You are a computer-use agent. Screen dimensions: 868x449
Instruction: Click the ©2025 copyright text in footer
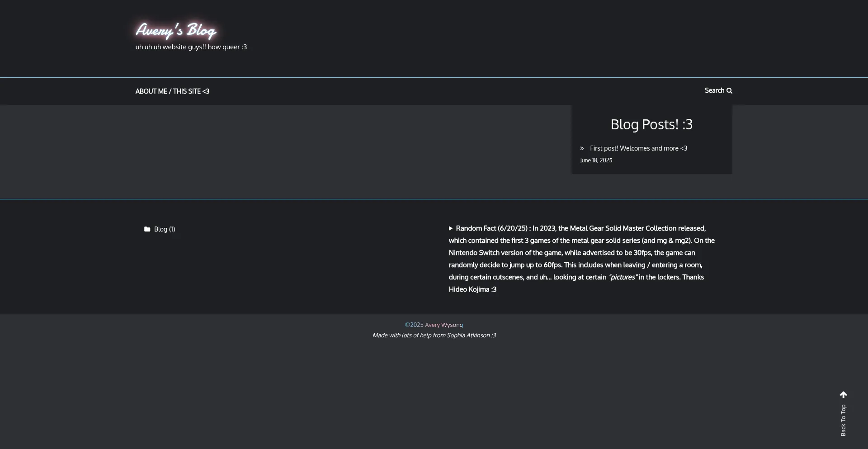[x=414, y=325]
